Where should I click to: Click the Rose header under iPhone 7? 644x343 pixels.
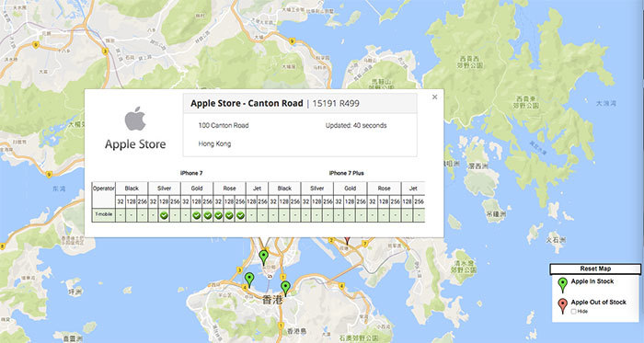click(x=229, y=189)
